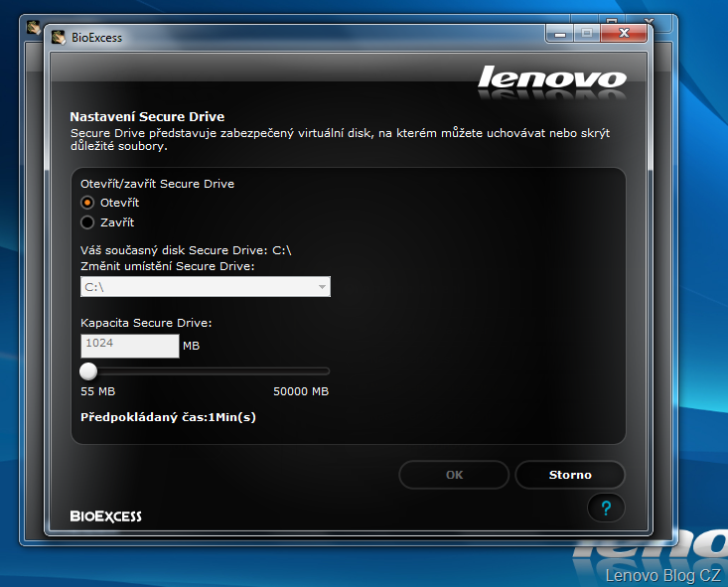Select the Otevřít radio button
Screen dimensions: 728x587
click(88, 203)
